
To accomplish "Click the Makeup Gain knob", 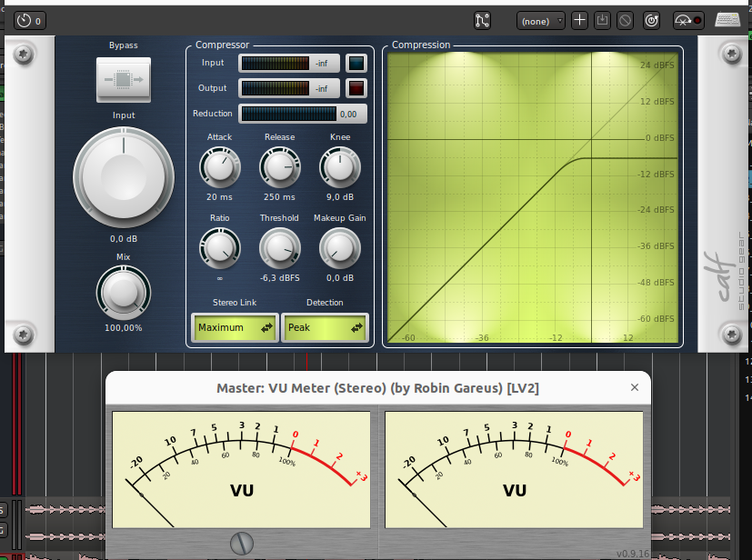I will [x=338, y=247].
